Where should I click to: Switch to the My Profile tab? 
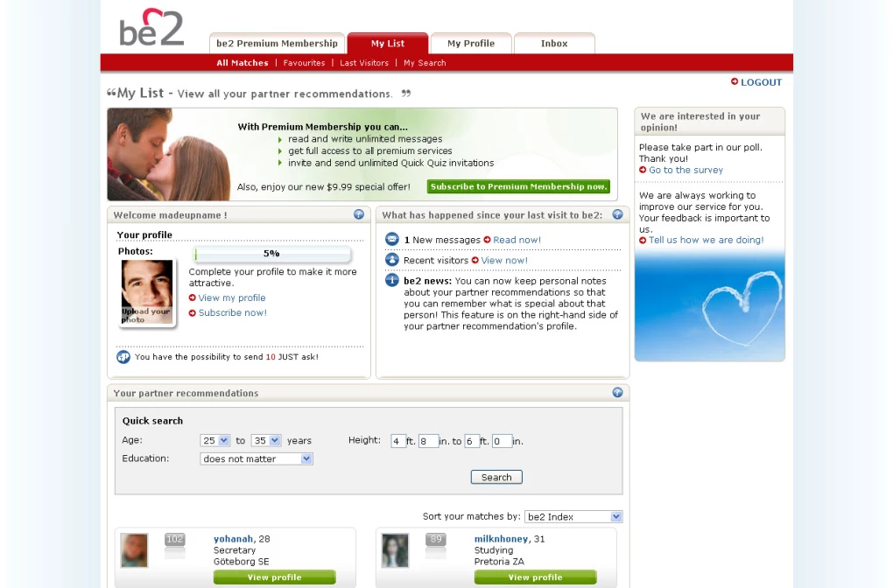(471, 43)
